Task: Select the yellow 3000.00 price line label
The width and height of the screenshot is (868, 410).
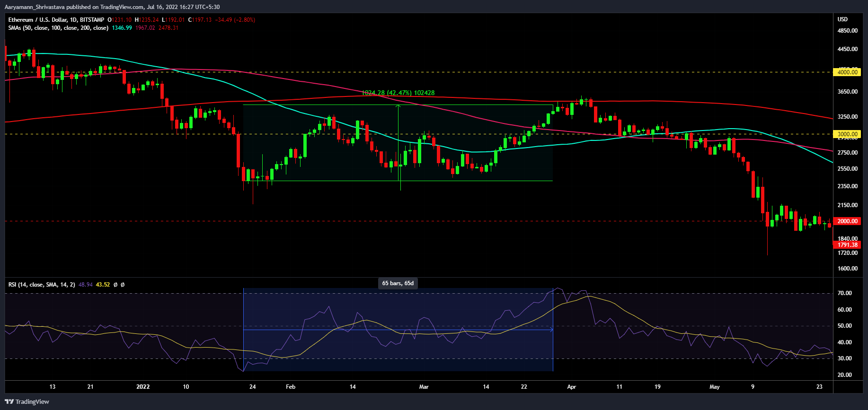Action: pos(847,134)
